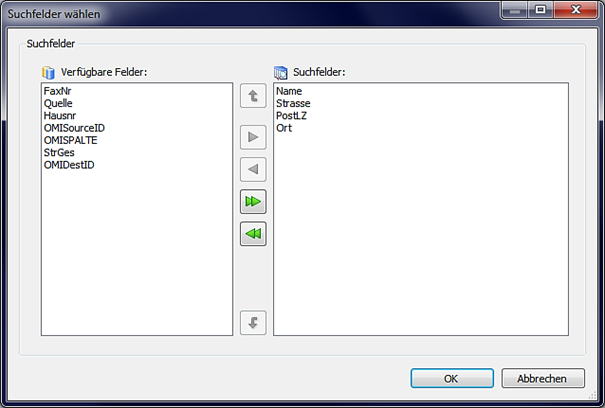Confirm with the OK button
This screenshot has height=408, width=605.
pos(452,378)
